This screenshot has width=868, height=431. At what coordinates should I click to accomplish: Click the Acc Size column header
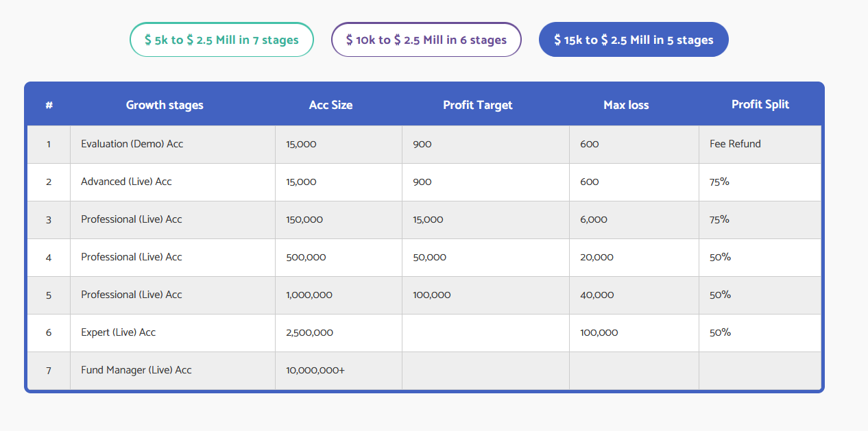[x=330, y=105]
